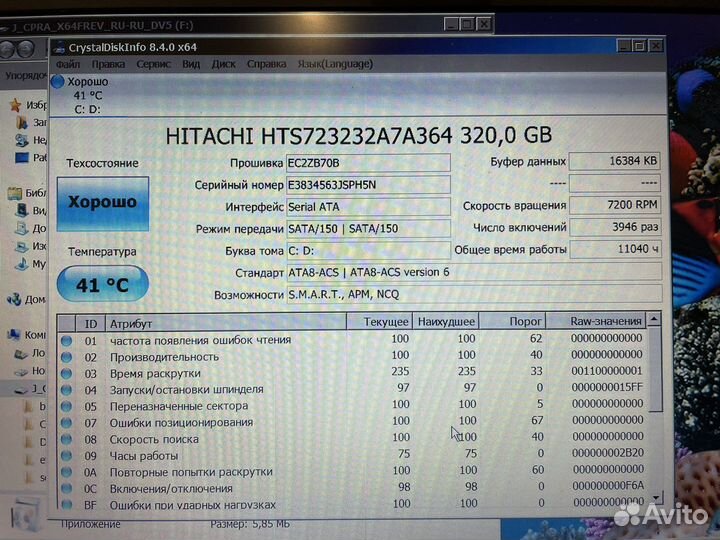Screen dimensions: 720x540
Task: Select Повторные попытки раскрутки attribute text
Action: click(x=191, y=472)
